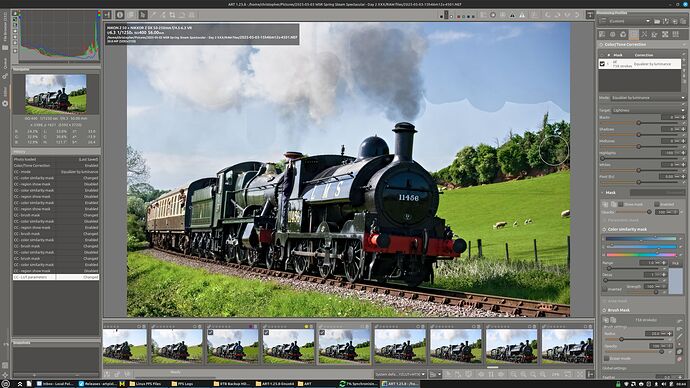Image resolution: width=690 pixels, height=388 pixels.
Task: Collapse the Color/Tone Correction panel arrow
Action: [x=683, y=44]
